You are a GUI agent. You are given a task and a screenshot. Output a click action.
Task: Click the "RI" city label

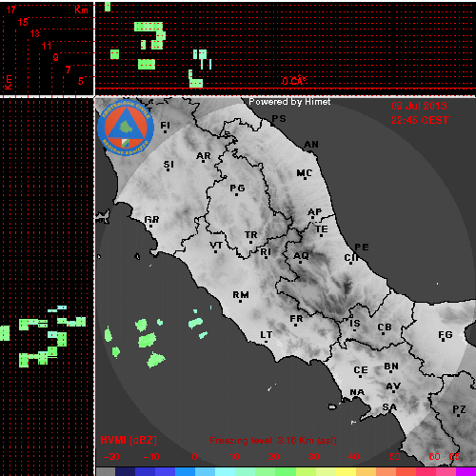266,251
